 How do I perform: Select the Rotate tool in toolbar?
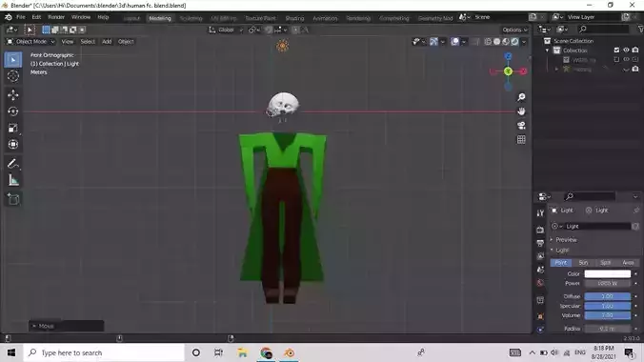13,111
